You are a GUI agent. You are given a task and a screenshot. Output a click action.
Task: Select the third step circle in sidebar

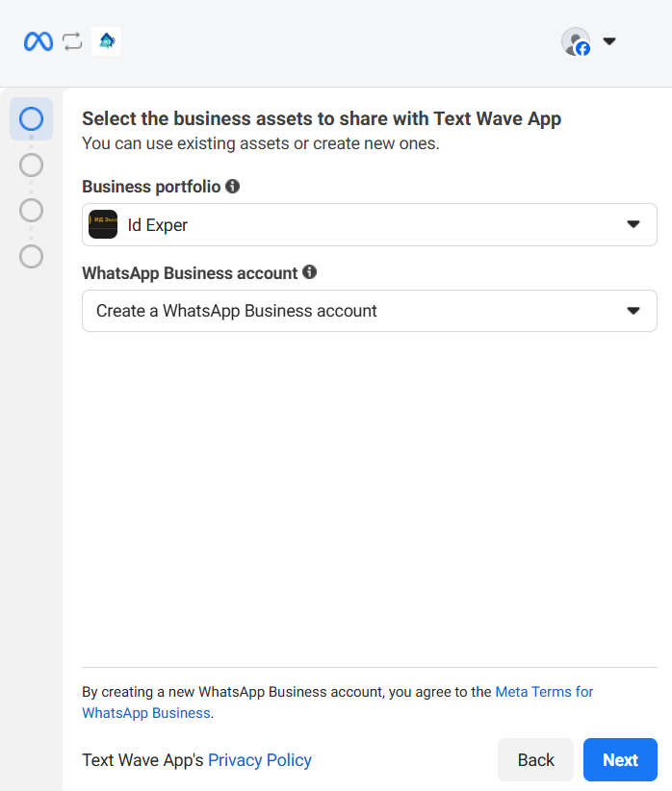click(32, 210)
